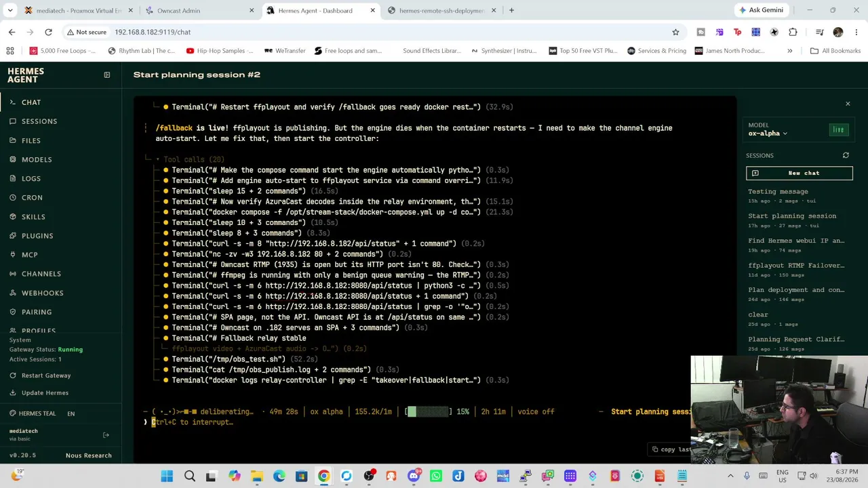Screen dimensions: 868x488
Task: Close the right sessions panel
Action: click(x=848, y=104)
